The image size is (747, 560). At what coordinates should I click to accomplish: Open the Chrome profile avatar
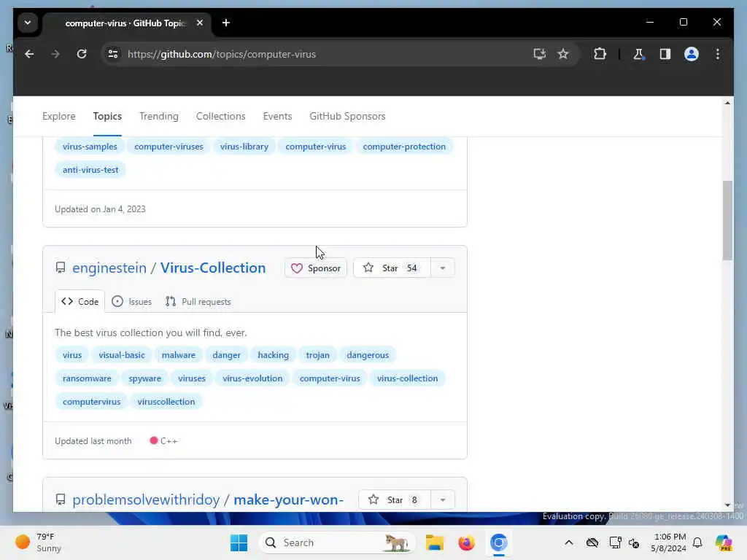tap(692, 54)
